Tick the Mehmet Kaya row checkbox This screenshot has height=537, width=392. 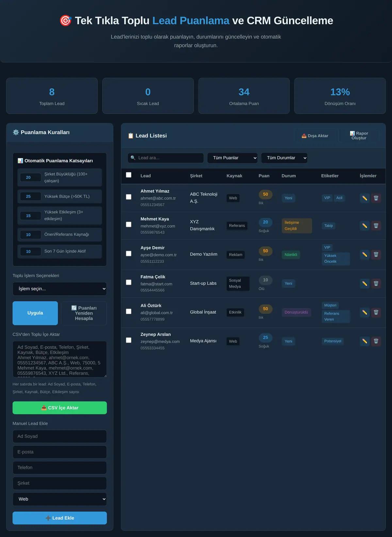(129, 224)
